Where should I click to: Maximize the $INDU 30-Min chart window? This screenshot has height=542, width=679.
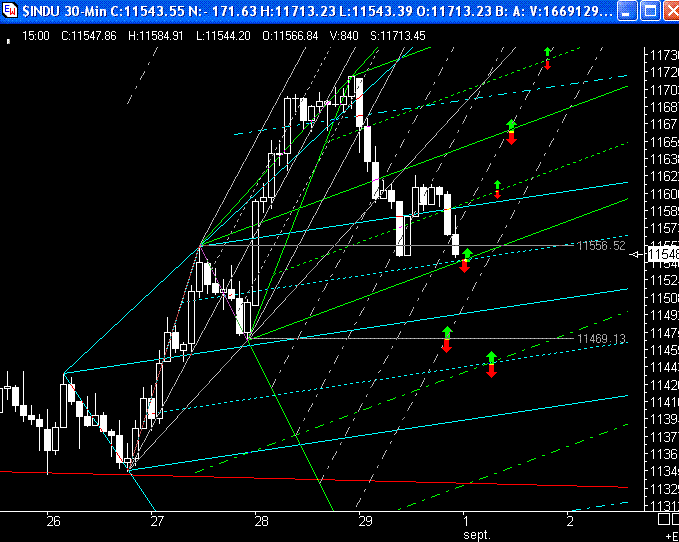(x=649, y=10)
